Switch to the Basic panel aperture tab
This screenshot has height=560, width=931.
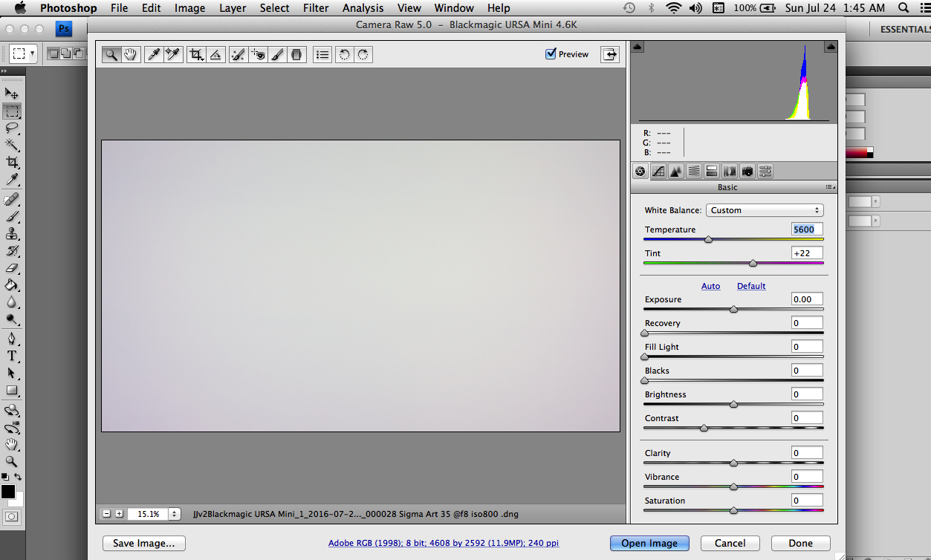(640, 172)
